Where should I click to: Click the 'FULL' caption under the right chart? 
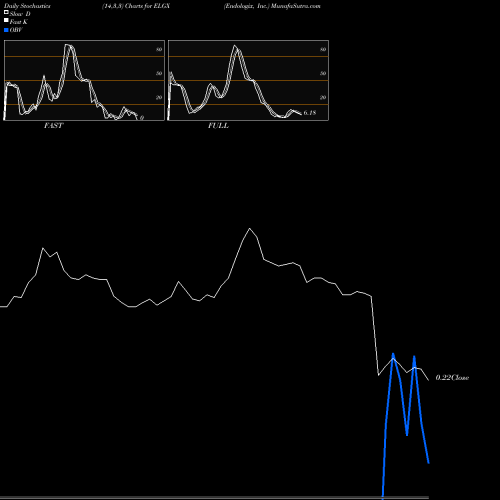tap(218, 126)
